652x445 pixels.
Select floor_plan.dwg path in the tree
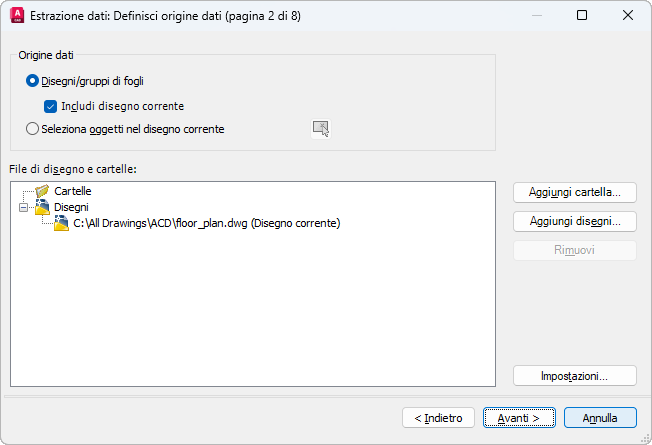tap(207, 223)
